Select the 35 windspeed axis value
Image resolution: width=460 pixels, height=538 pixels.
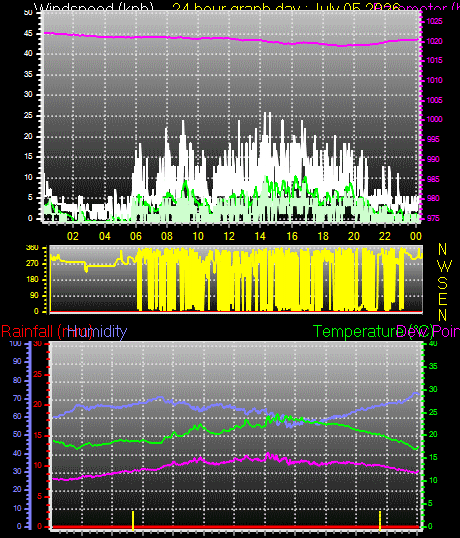pos(28,74)
